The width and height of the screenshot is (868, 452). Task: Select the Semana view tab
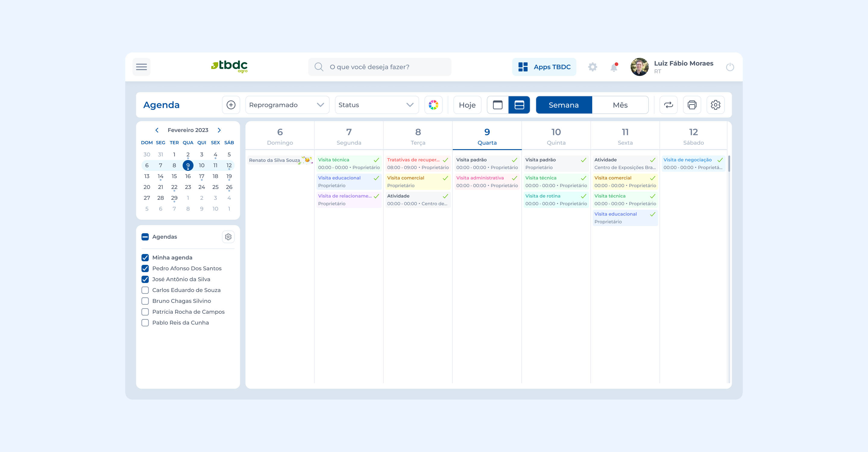(563, 105)
